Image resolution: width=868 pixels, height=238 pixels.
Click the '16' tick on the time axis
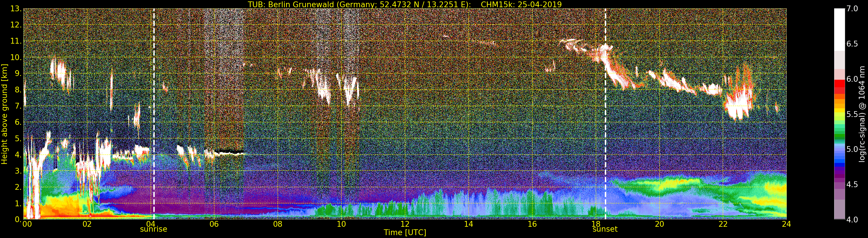[x=532, y=224]
